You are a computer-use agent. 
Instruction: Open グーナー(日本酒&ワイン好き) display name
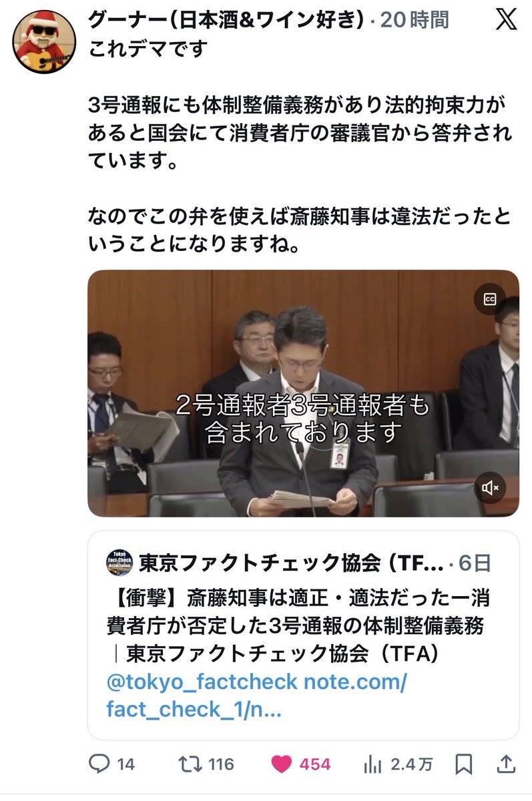point(226,21)
